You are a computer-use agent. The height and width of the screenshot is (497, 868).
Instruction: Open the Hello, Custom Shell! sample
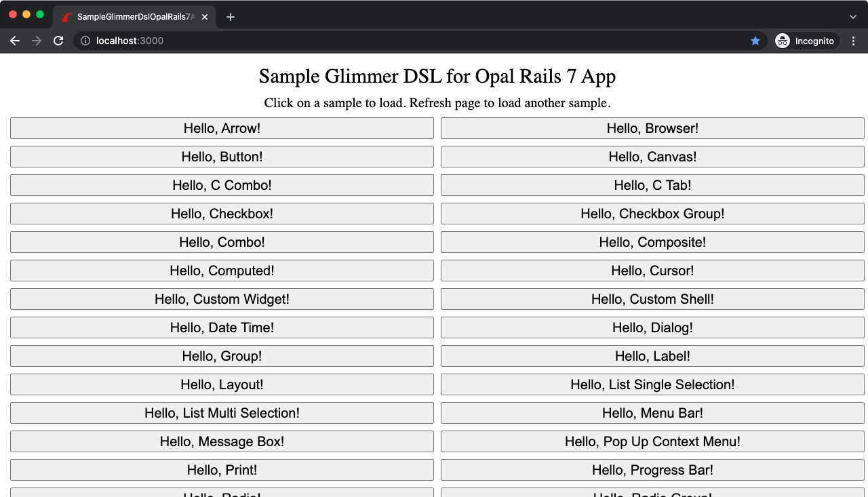[x=652, y=299]
